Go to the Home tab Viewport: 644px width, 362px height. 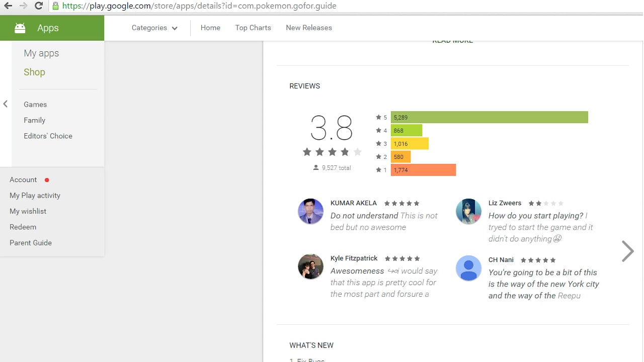(210, 28)
